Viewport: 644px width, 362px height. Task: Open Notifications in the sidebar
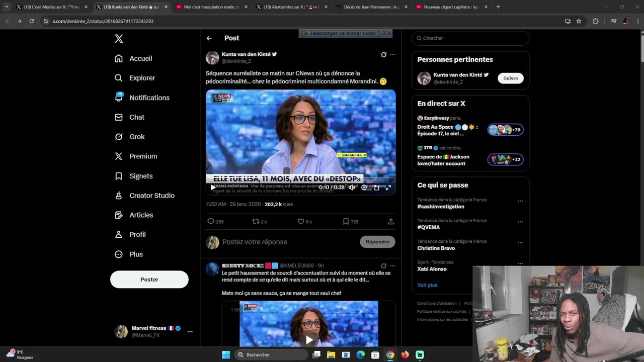tap(142, 98)
